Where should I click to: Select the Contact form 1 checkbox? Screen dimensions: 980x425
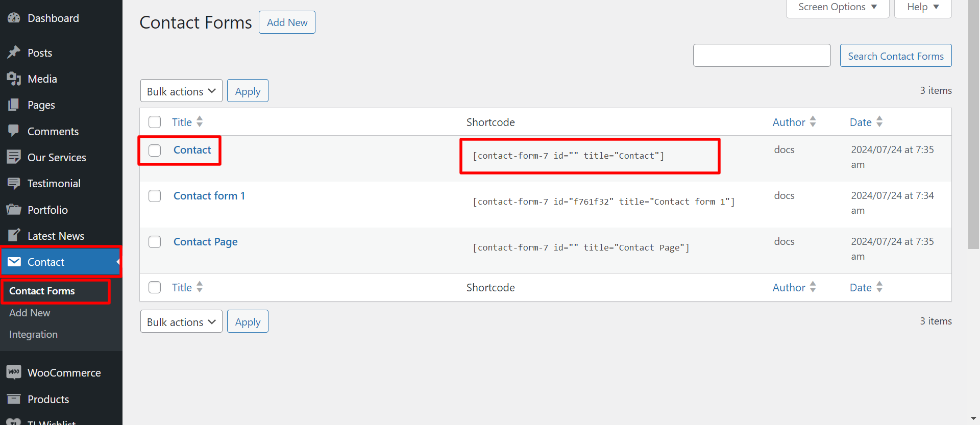155,196
